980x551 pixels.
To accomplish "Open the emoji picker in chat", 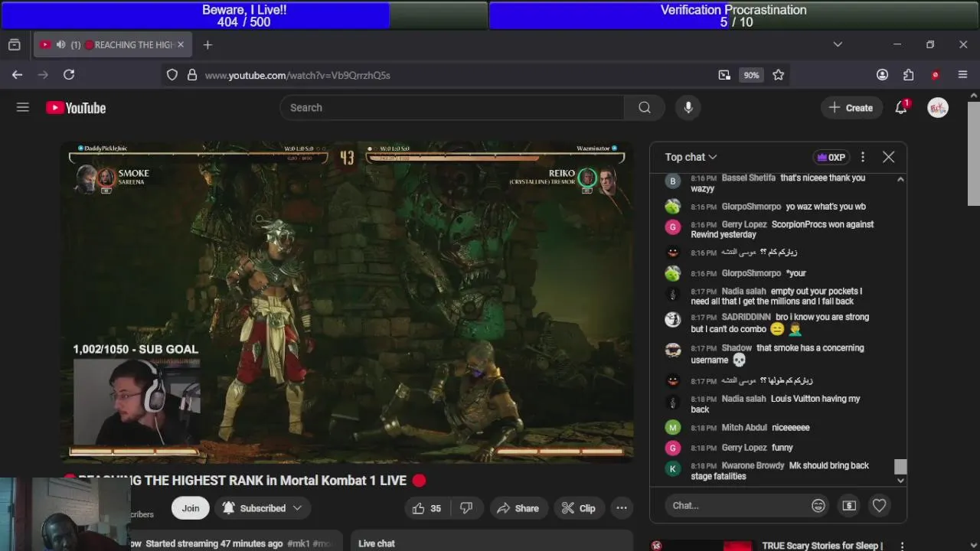I will coord(818,505).
